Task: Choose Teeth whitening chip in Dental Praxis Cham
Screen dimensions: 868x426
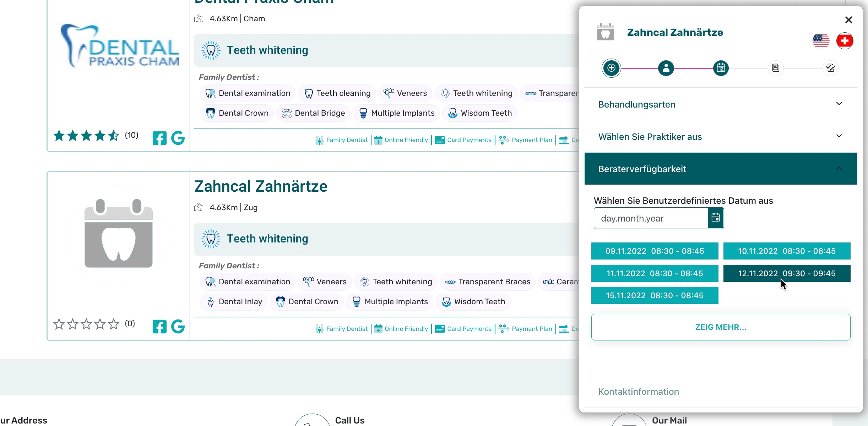Action: click(476, 93)
